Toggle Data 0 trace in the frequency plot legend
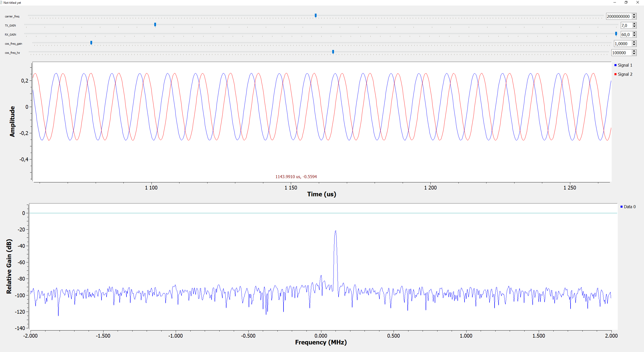 [628, 207]
